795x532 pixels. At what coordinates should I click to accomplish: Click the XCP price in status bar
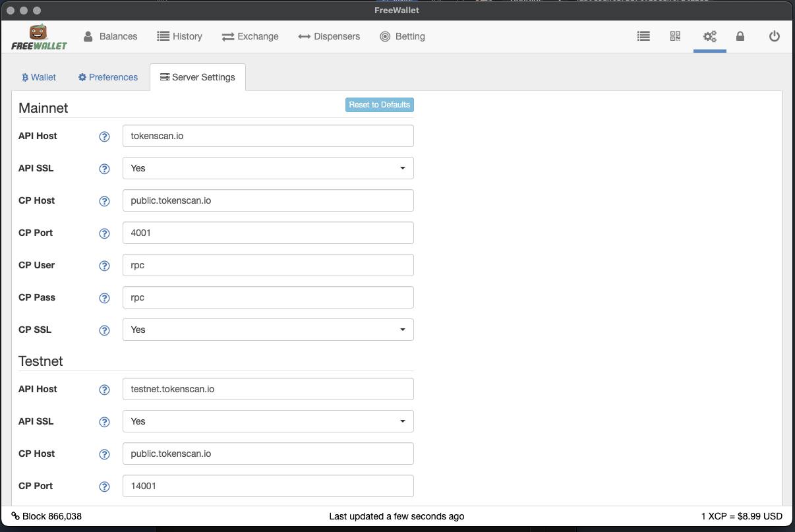pyautogui.click(x=742, y=516)
